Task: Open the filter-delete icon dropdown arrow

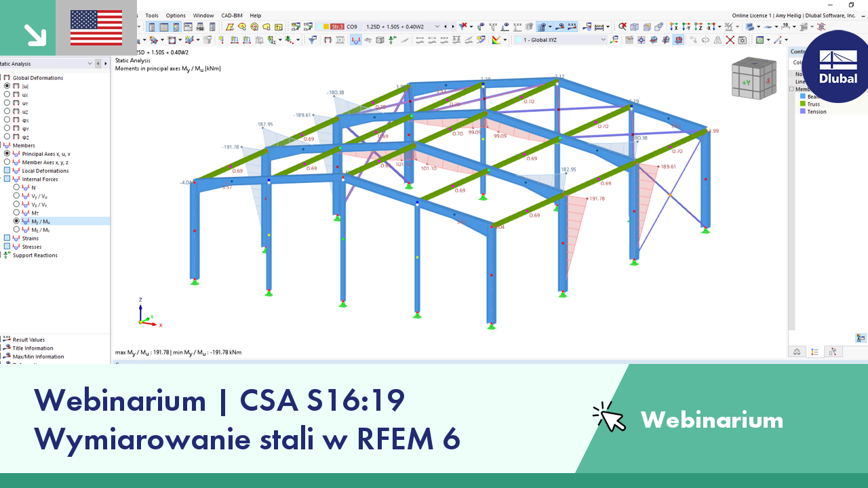Action: click(x=472, y=26)
